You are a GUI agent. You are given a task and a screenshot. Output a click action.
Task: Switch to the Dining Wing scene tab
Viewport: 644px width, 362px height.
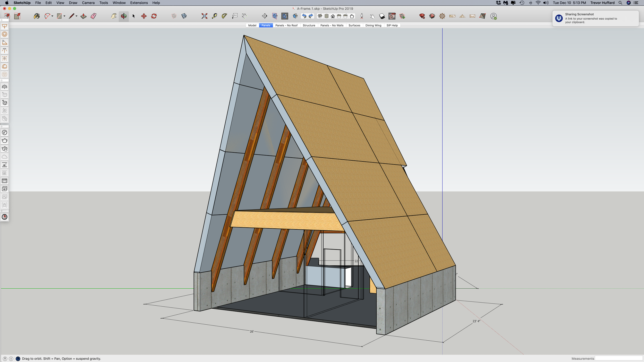click(x=373, y=25)
